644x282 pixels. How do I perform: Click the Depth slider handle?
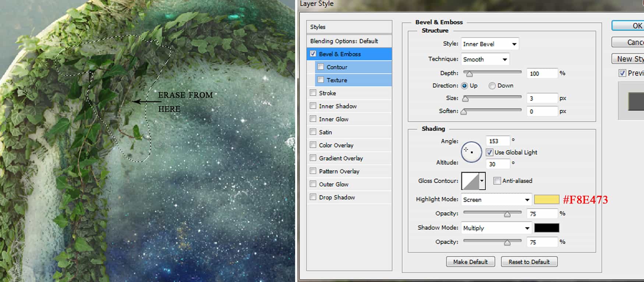(x=469, y=74)
